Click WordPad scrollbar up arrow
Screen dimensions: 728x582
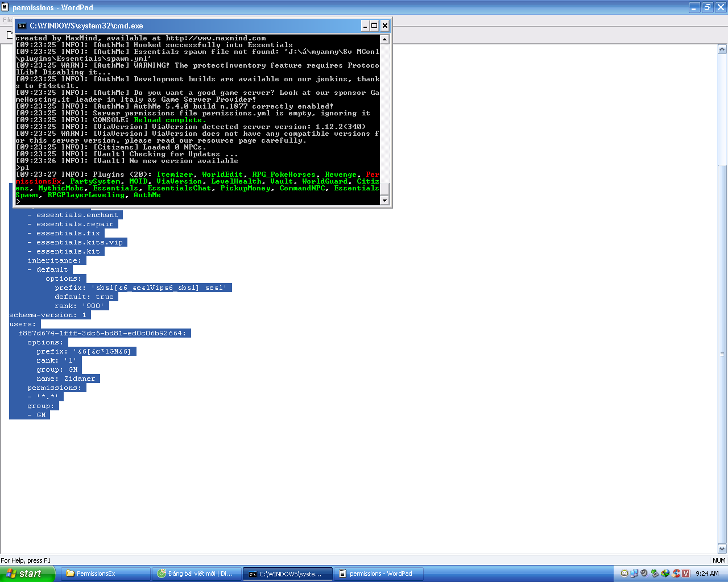click(722, 49)
